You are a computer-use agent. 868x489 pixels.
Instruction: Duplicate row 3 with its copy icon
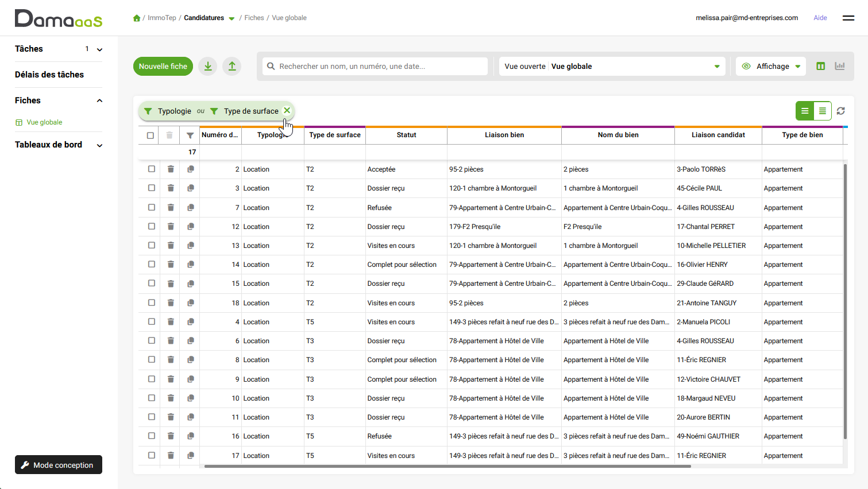click(x=191, y=188)
